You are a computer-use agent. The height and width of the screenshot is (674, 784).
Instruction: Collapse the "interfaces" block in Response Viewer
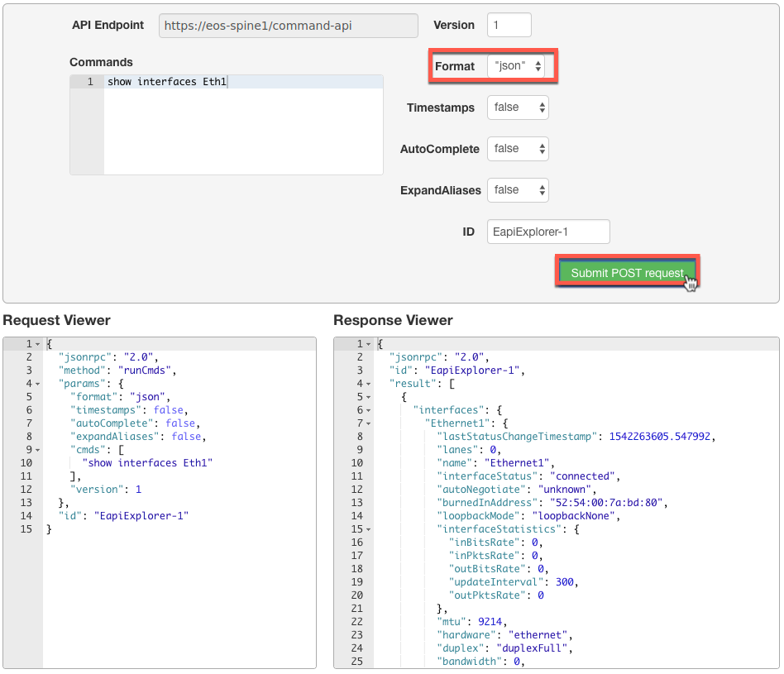click(x=368, y=410)
